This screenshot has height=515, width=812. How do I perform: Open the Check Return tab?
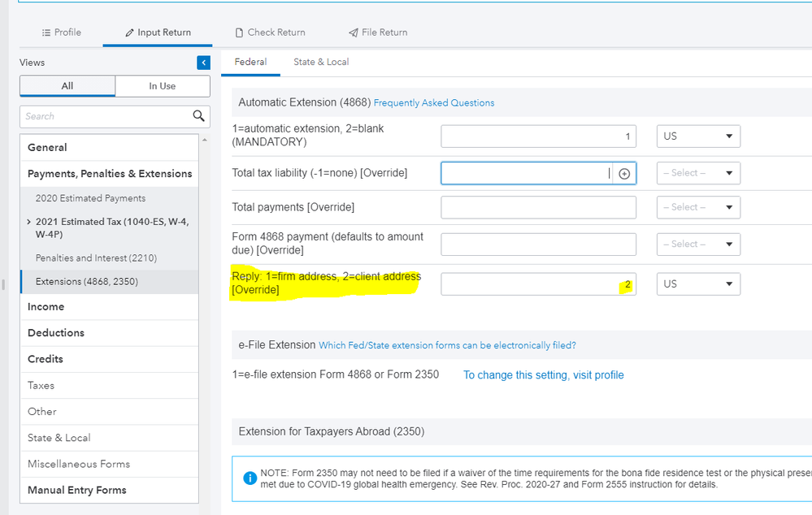(x=270, y=32)
